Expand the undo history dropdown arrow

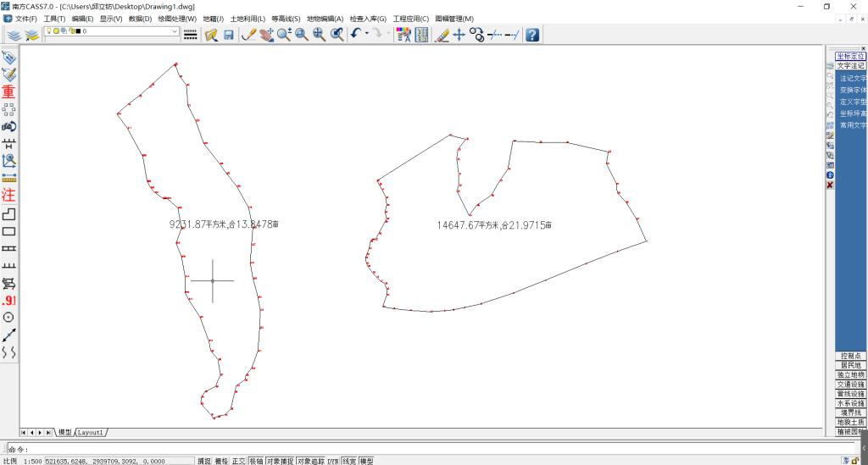coord(365,35)
